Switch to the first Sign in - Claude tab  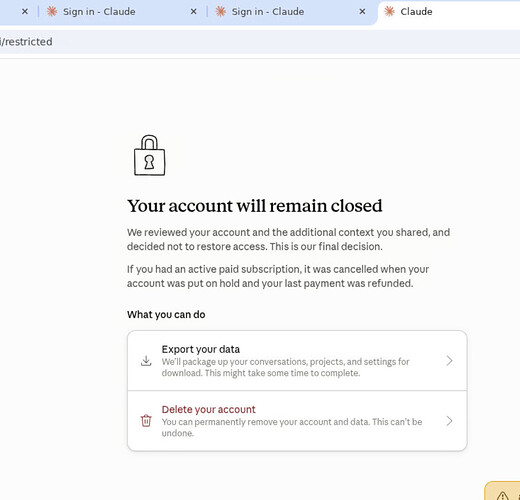click(99, 12)
